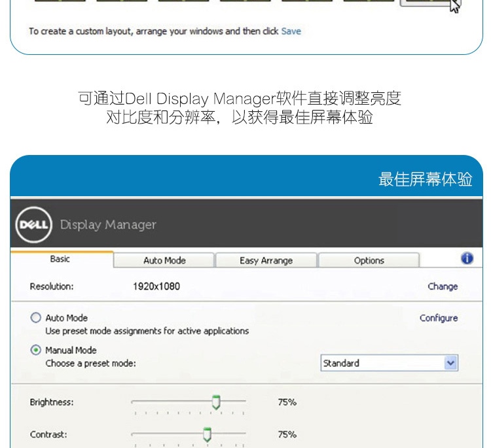
Task: Click the Configure link
Action: [x=439, y=318]
